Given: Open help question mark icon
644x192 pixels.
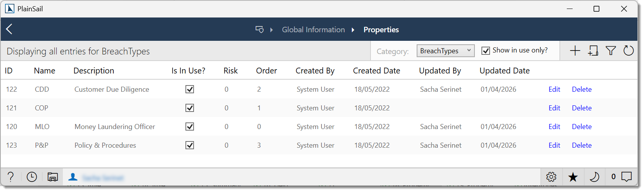Looking at the screenshot, I should click(x=11, y=177).
